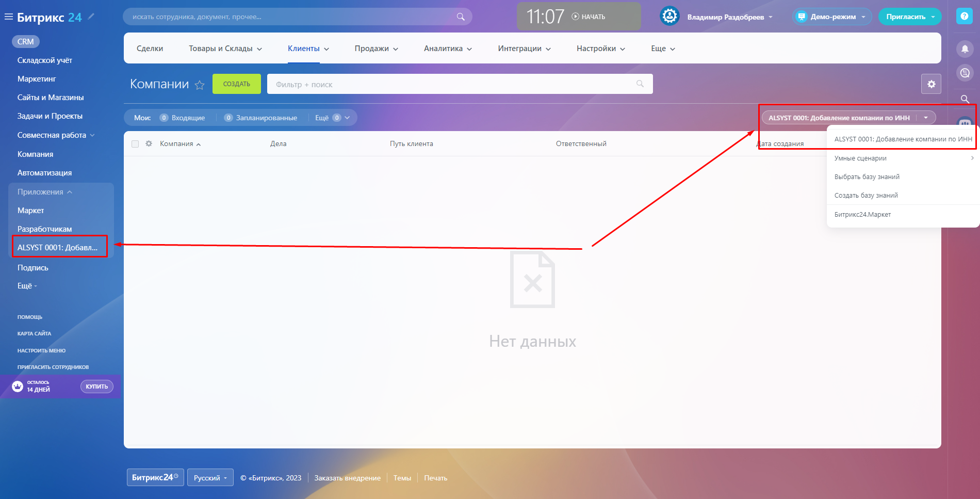The image size is (980, 499).
Task: Collapse the Приложения section in sidebar
Action: click(x=45, y=192)
